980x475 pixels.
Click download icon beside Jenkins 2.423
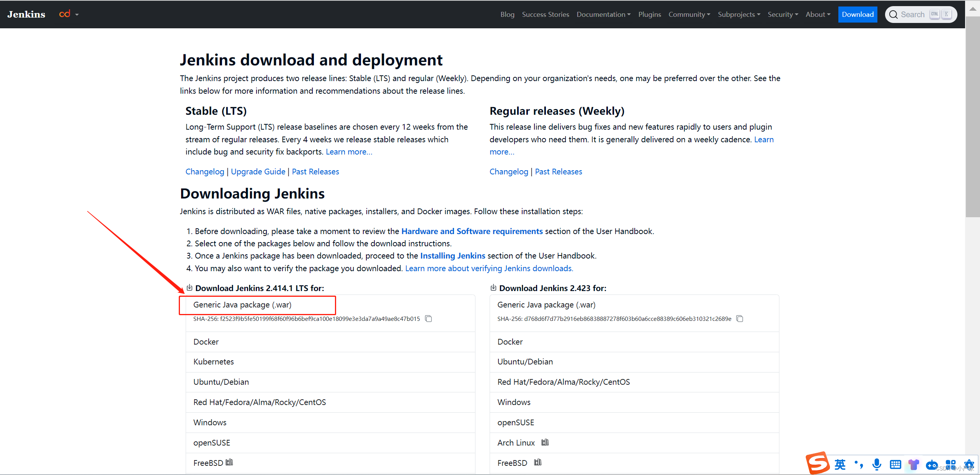[x=493, y=288]
